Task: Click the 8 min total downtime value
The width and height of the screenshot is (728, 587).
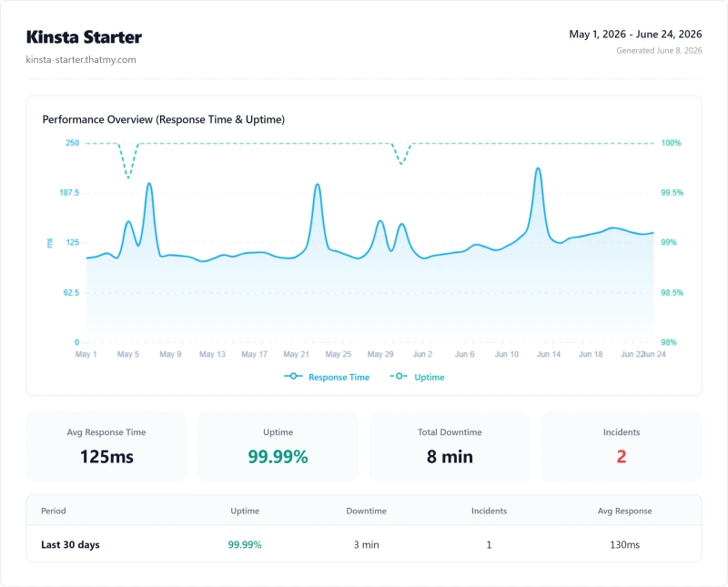Action: click(x=450, y=457)
